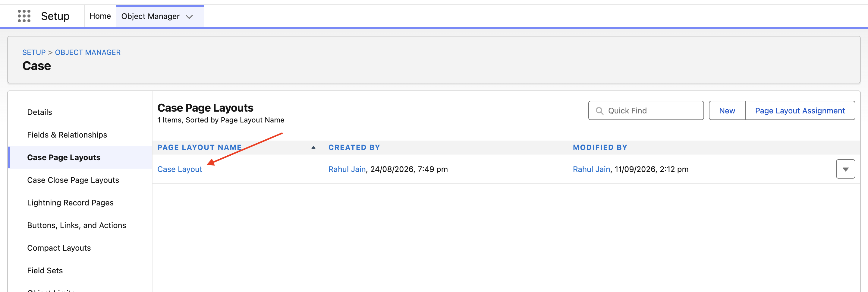Image resolution: width=868 pixels, height=292 pixels.
Task: Open the Case Layout link
Action: tap(180, 169)
